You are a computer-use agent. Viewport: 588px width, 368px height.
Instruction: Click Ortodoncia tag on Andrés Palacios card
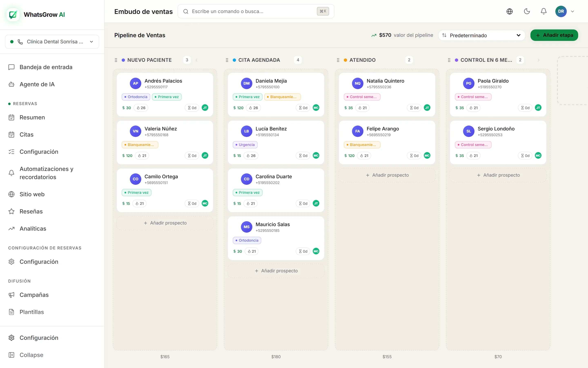(136, 97)
